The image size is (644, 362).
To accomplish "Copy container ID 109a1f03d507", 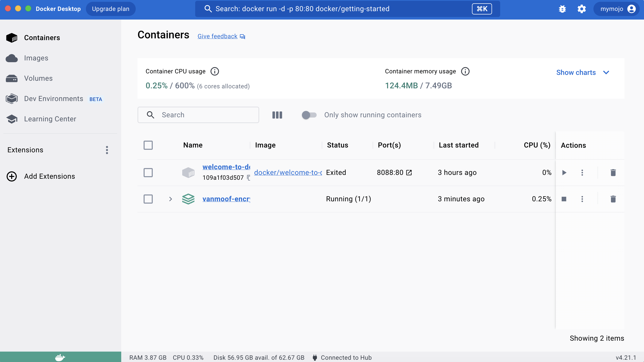I will click(x=249, y=178).
